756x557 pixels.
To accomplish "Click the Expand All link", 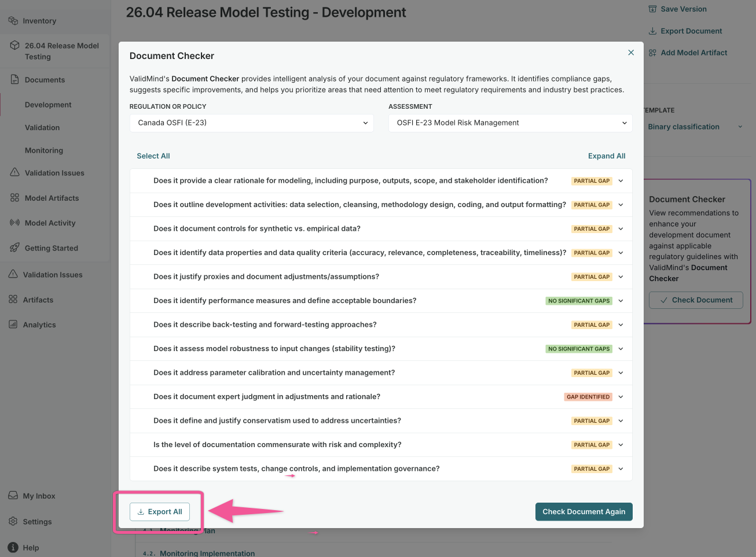I will click(x=606, y=156).
